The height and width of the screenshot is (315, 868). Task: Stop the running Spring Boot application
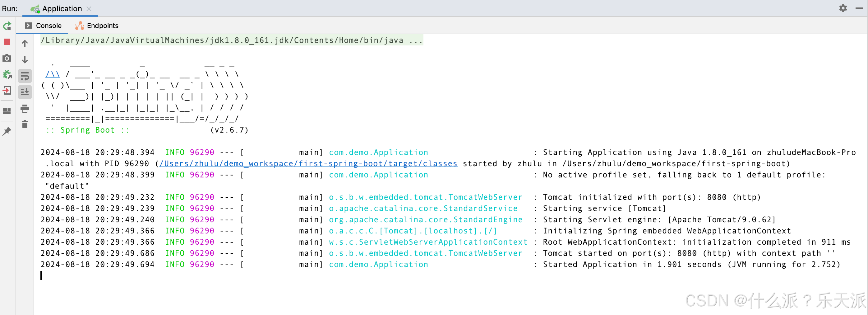pyautogui.click(x=7, y=41)
